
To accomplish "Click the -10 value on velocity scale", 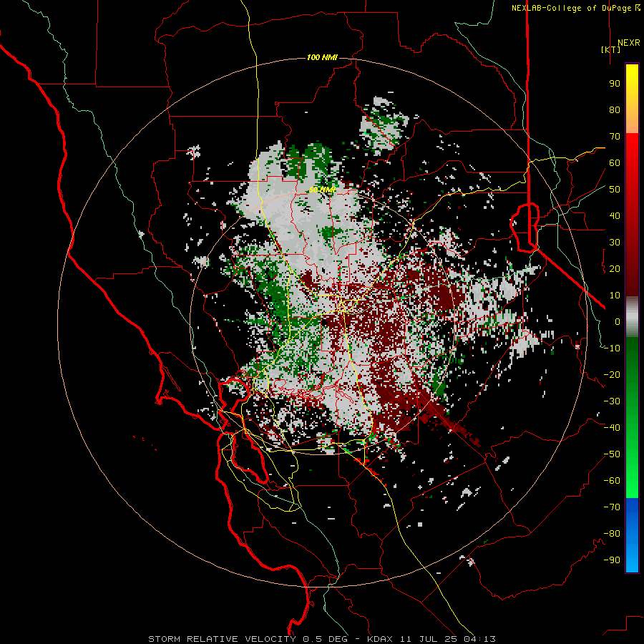I will (612, 348).
